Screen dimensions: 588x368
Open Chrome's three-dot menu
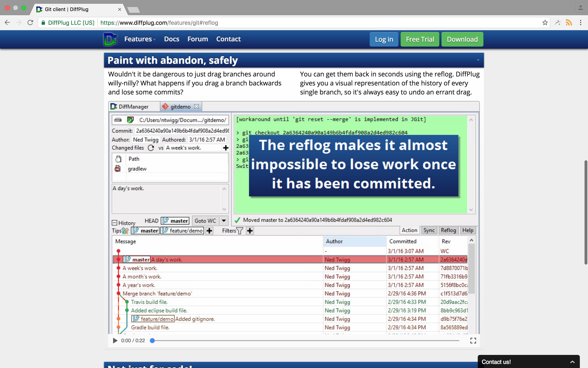click(581, 23)
